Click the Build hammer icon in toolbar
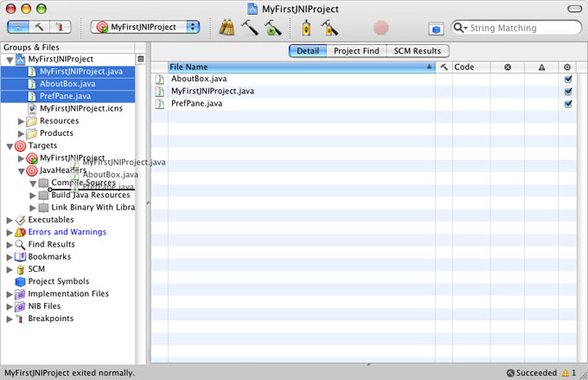The image size is (588, 380). coord(249,28)
